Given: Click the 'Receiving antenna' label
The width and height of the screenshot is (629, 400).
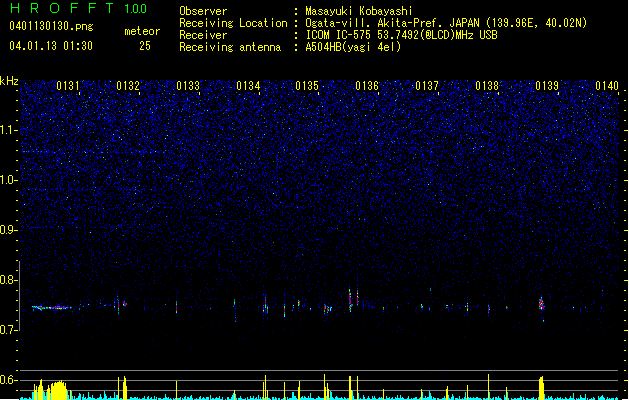Looking at the screenshot, I should [x=230, y=47].
